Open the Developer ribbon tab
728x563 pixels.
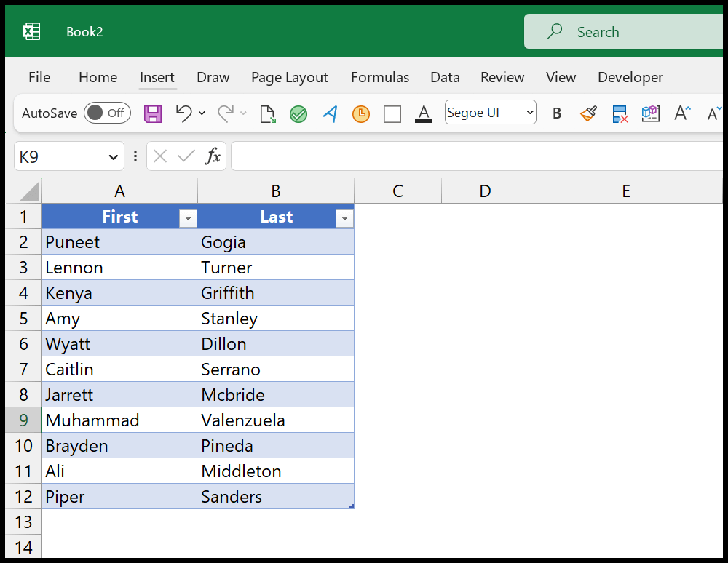coord(630,77)
